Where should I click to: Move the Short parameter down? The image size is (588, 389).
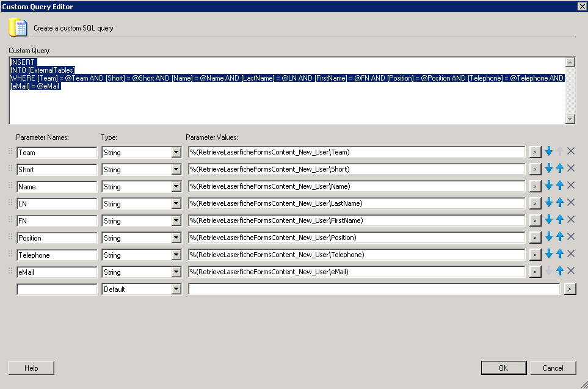[x=549, y=169]
